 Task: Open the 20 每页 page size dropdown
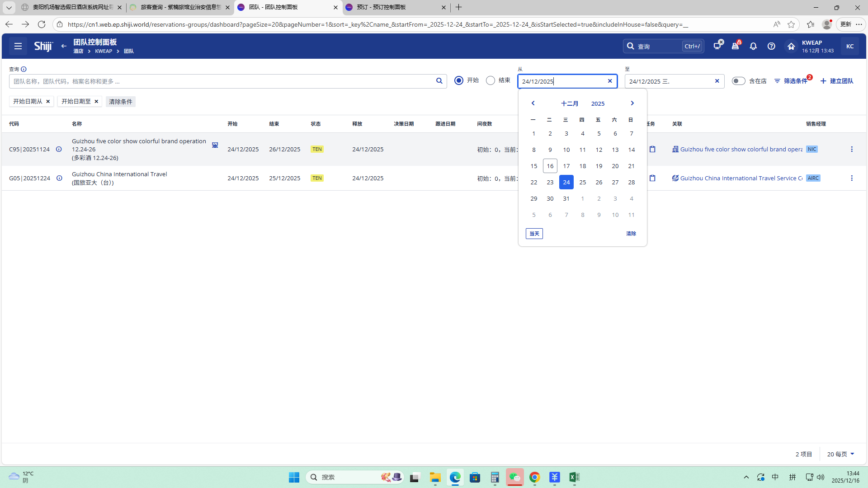[840, 454]
